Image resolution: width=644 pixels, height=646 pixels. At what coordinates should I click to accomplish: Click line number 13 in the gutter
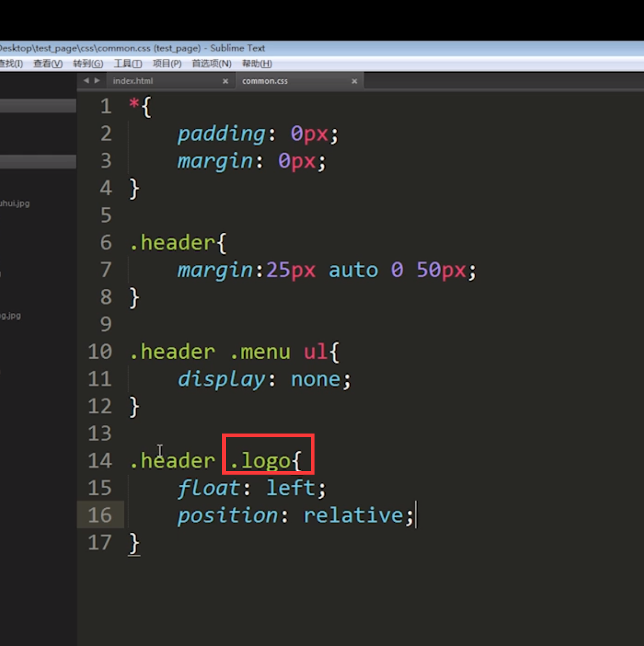(100, 433)
